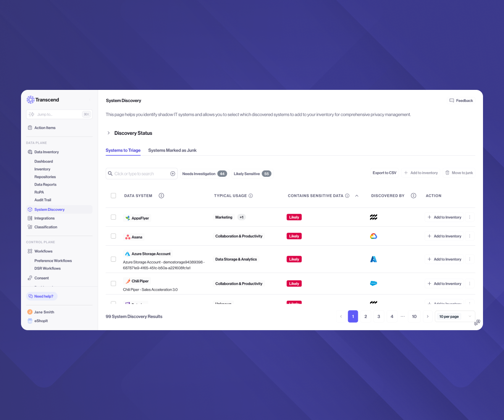Go to previous page arrow

[x=341, y=316]
